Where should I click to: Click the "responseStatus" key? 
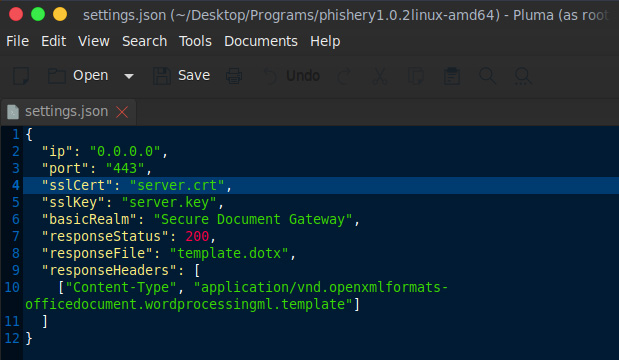105,236
